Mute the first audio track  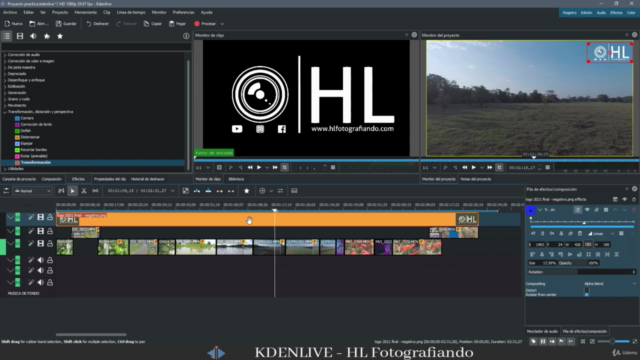tap(40, 260)
